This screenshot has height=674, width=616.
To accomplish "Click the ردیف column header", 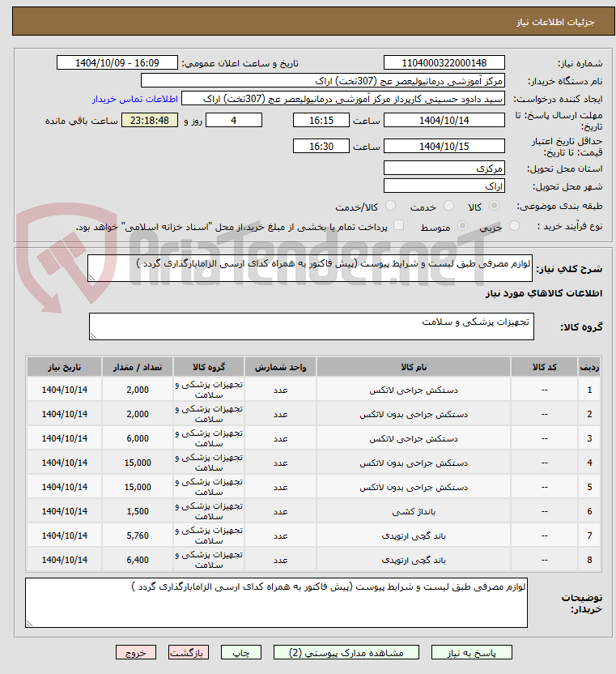I will [589, 367].
